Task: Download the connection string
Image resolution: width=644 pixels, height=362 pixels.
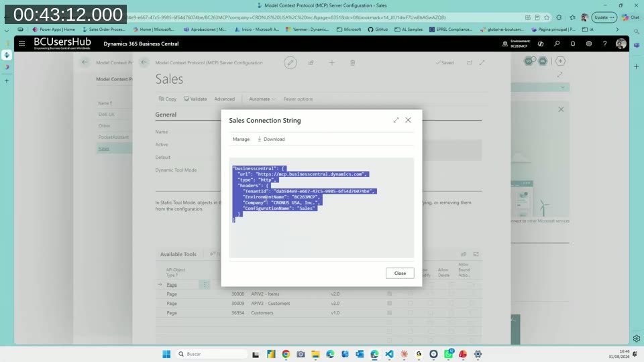Action: click(271, 139)
